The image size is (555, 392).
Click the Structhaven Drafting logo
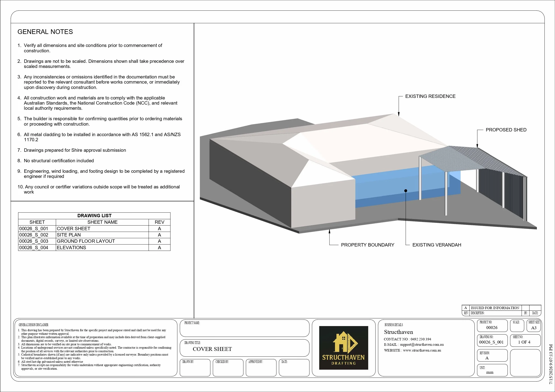coord(343,348)
